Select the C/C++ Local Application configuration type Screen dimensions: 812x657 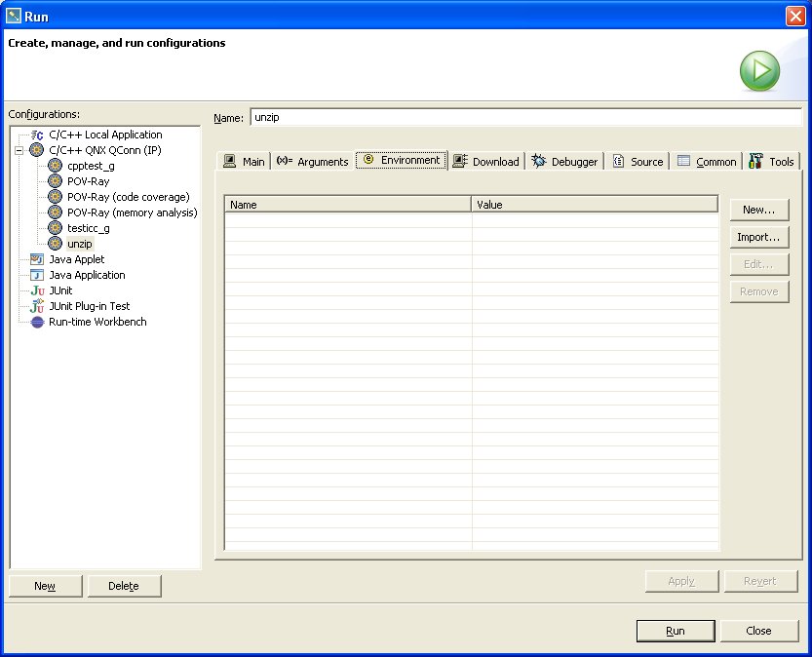pos(105,135)
